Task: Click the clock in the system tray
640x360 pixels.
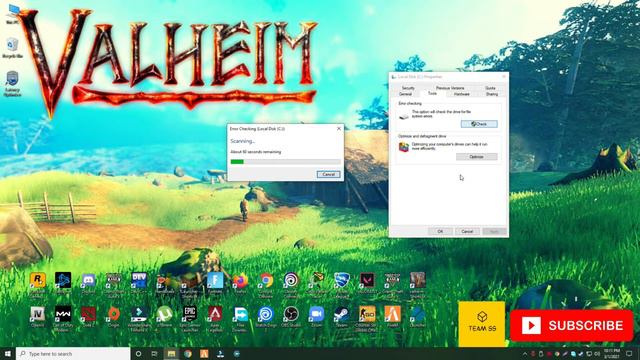Action: coord(611,353)
